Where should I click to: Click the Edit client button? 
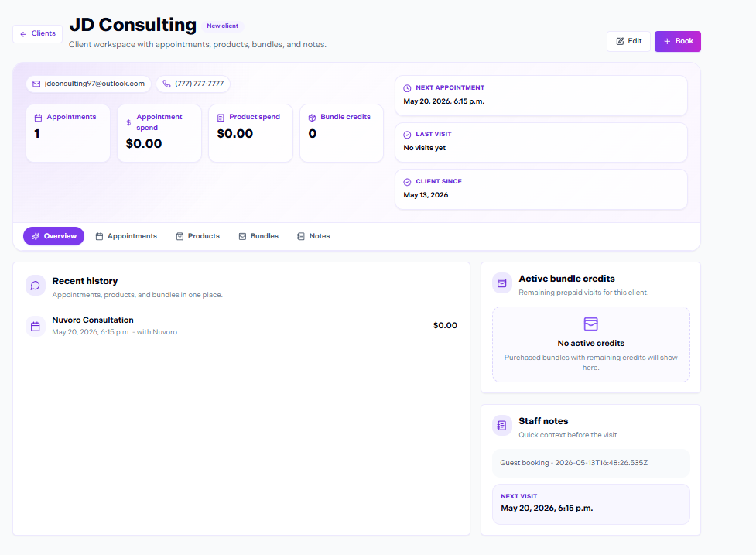tap(629, 42)
